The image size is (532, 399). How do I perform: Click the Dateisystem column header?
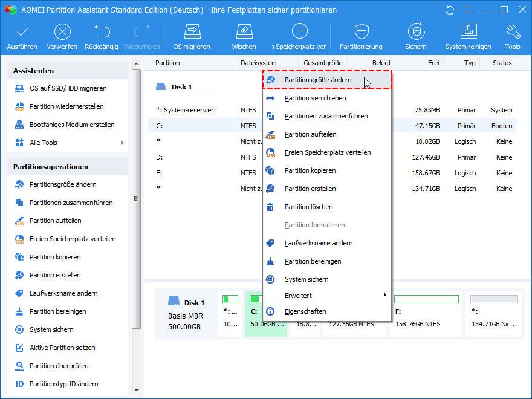(x=259, y=63)
